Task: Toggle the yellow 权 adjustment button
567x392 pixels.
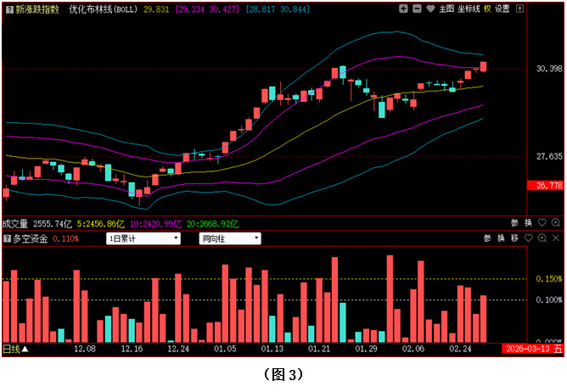Action: tap(488, 8)
